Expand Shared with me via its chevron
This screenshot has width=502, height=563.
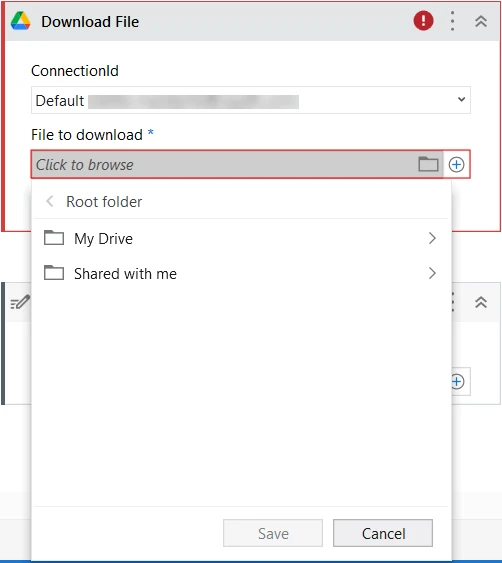pos(432,273)
